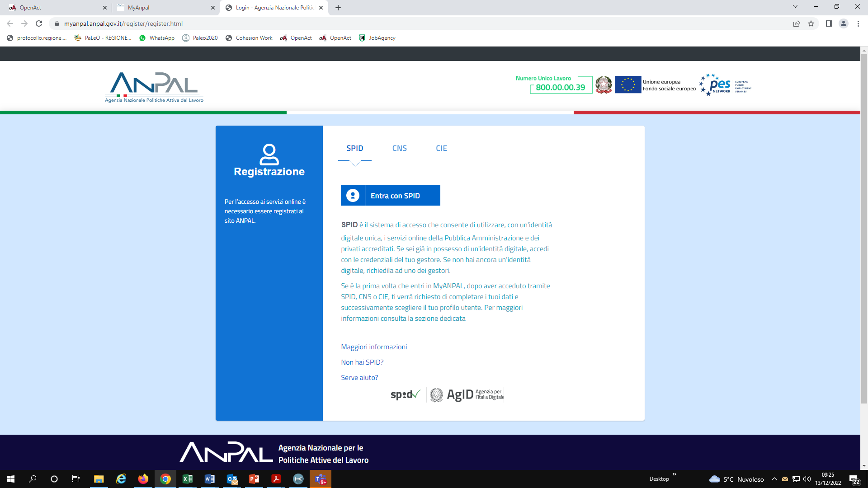This screenshot has width=868, height=488.
Task: Click the SPID logo below the links
Action: (x=406, y=394)
